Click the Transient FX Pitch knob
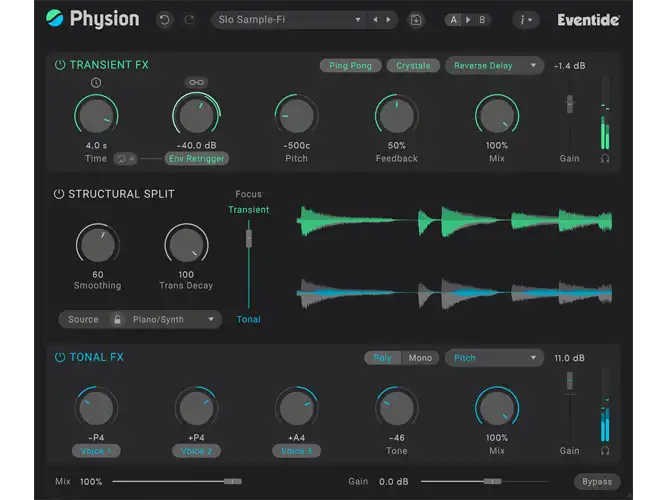This screenshot has height=500, width=667. pyautogui.click(x=296, y=116)
